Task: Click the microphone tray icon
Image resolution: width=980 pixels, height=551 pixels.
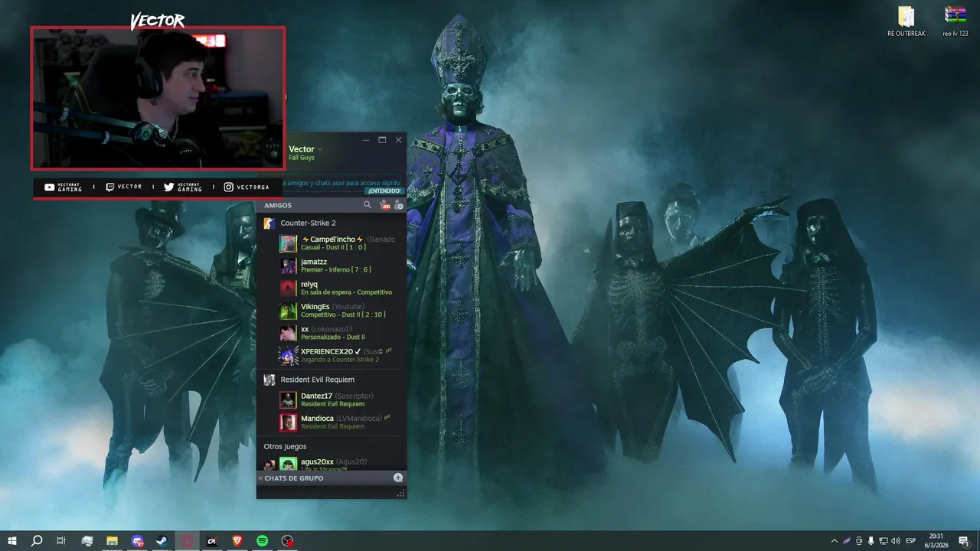Action: pos(871,541)
